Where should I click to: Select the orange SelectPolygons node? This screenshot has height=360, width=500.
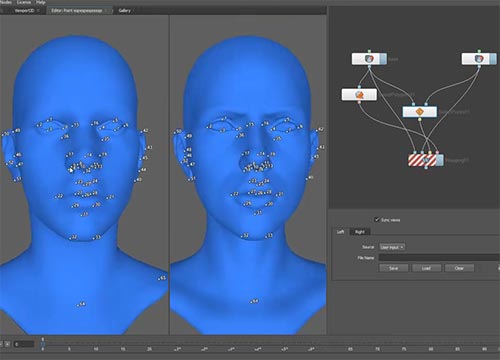[x=359, y=95]
